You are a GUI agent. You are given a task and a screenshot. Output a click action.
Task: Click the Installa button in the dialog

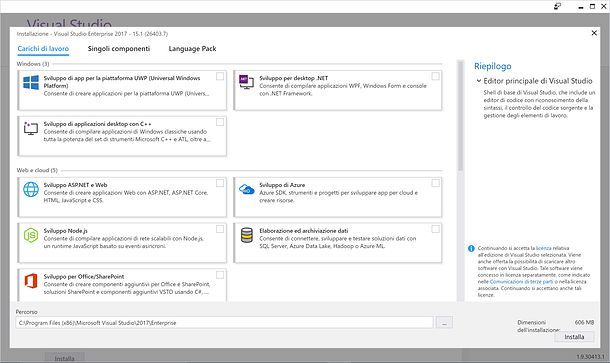(574, 337)
